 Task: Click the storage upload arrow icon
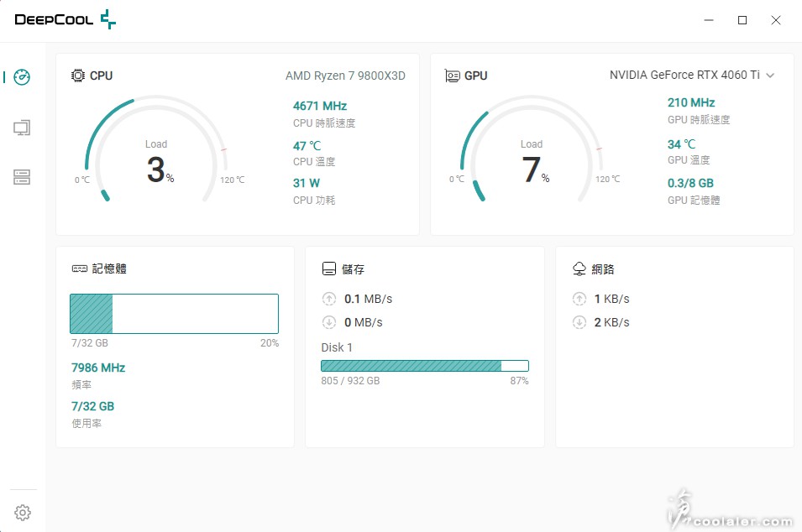[x=329, y=299]
